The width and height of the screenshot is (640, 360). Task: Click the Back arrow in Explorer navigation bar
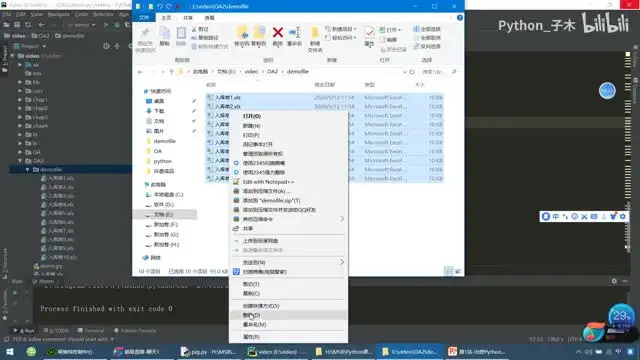point(140,72)
